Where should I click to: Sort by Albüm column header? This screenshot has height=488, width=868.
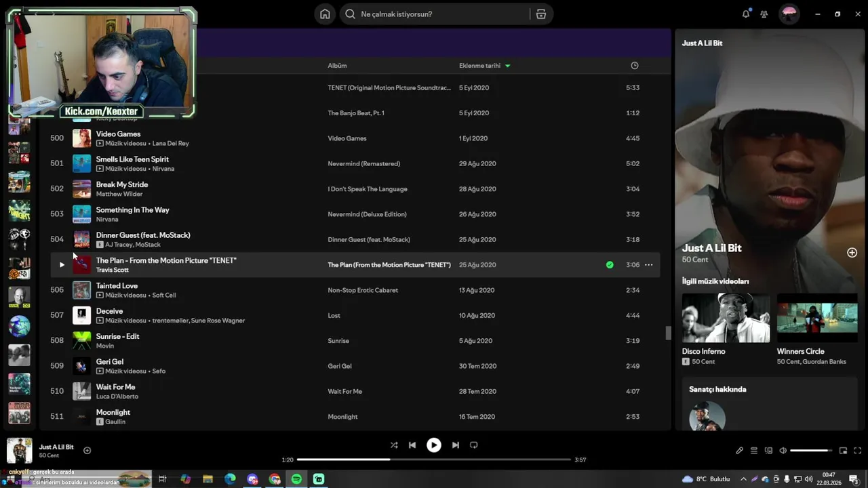tap(337, 66)
